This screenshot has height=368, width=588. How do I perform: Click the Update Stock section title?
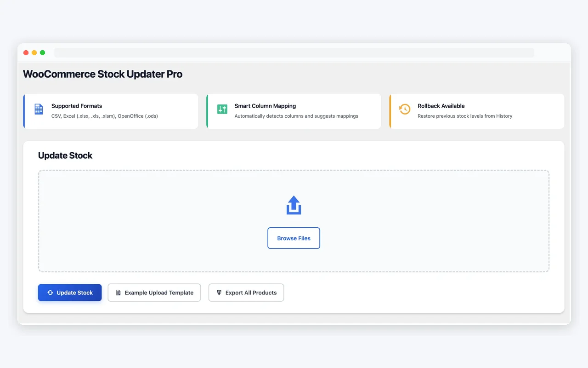(65, 155)
